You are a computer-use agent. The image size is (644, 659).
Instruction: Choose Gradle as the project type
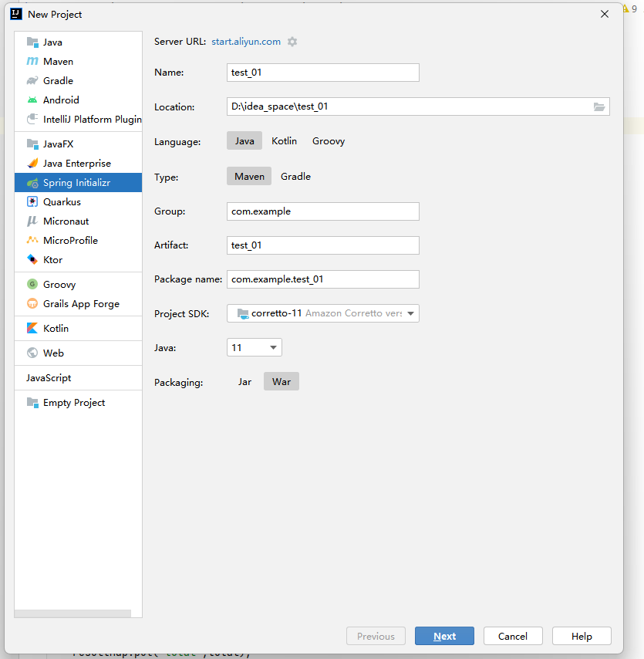pos(295,176)
